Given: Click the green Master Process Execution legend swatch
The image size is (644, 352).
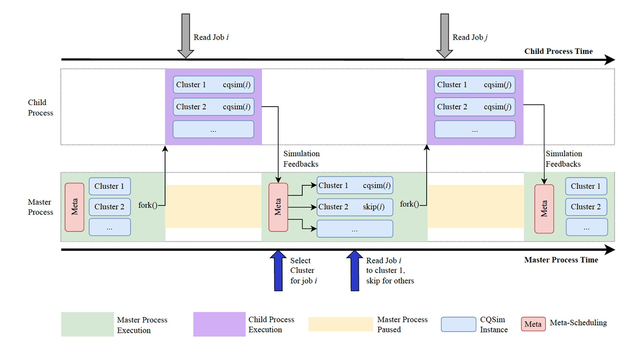Looking at the screenshot, I should pyautogui.click(x=87, y=324).
